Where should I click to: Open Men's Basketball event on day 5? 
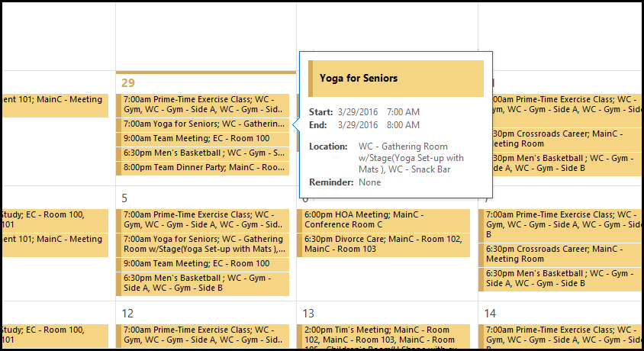pyautogui.click(x=203, y=283)
